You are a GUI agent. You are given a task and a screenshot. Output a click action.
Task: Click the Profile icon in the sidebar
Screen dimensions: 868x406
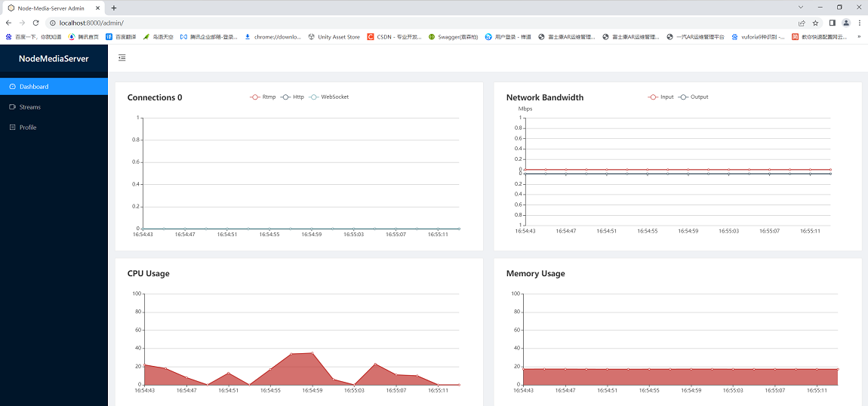pos(13,128)
